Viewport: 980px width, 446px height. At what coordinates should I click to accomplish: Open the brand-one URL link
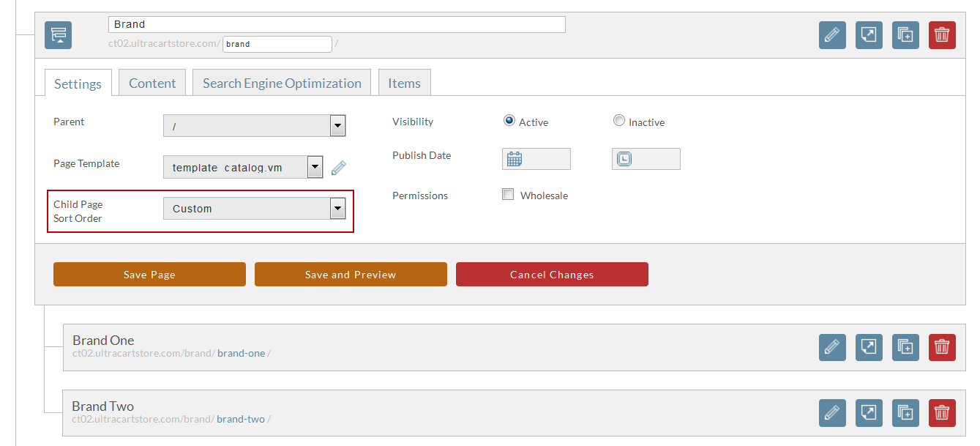241,354
